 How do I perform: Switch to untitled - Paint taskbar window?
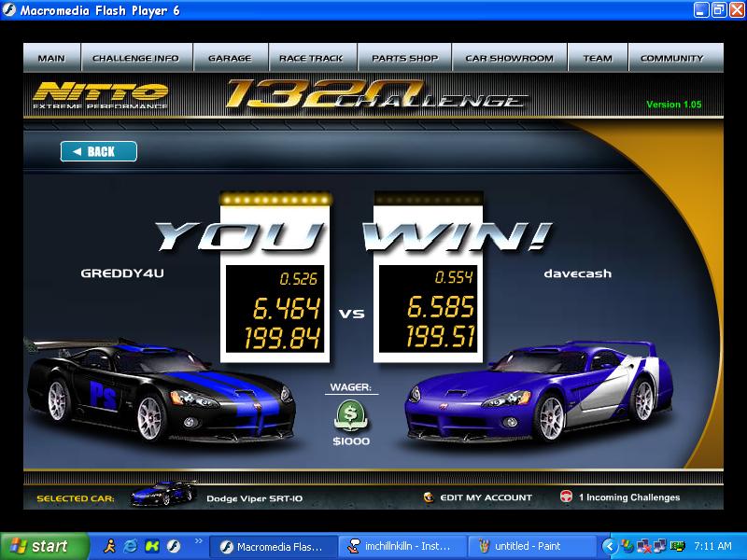pos(532,546)
